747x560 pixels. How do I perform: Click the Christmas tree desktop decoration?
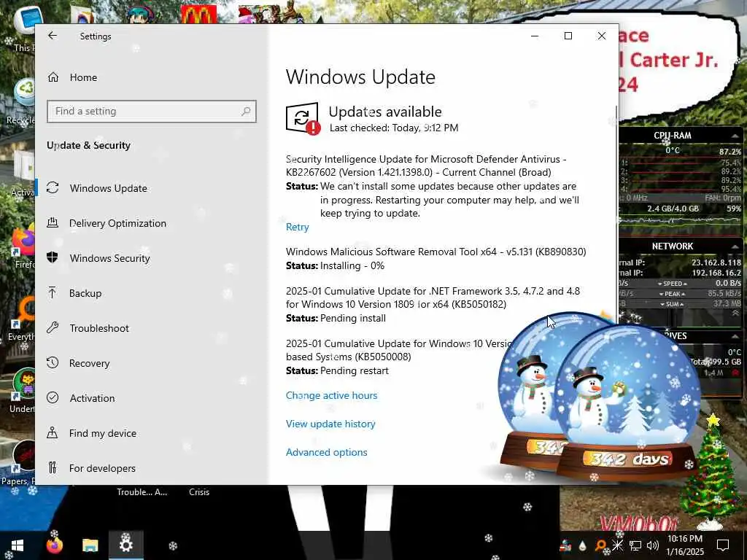pyautogui.click(x=713, y=472)
